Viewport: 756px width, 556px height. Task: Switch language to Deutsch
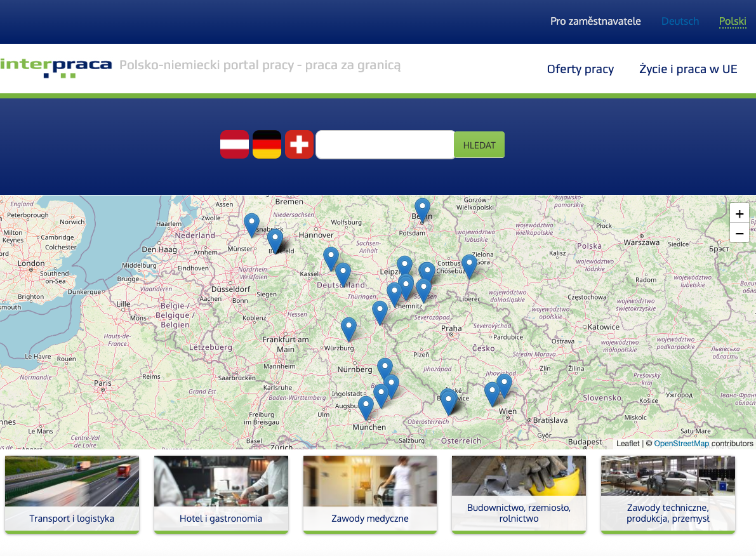[680, 21]
